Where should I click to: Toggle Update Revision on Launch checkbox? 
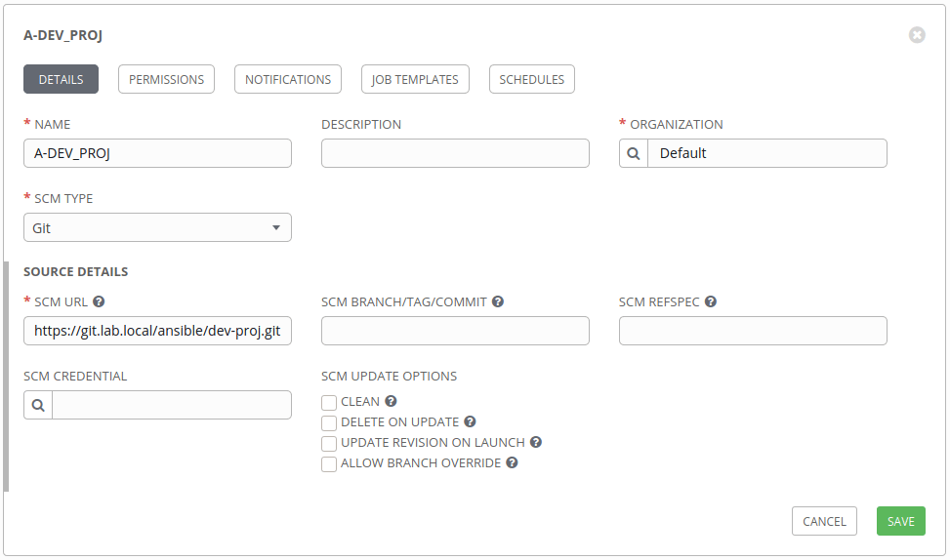329,443
